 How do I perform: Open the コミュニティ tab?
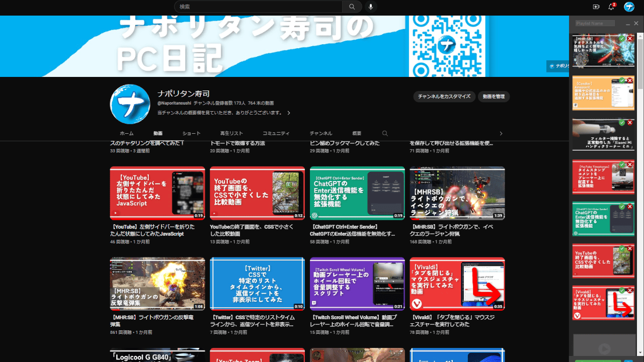click(x=276, y=133)
